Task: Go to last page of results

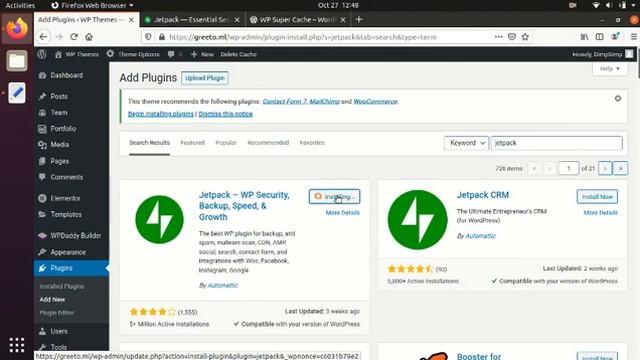Action: tap(620, 168)
